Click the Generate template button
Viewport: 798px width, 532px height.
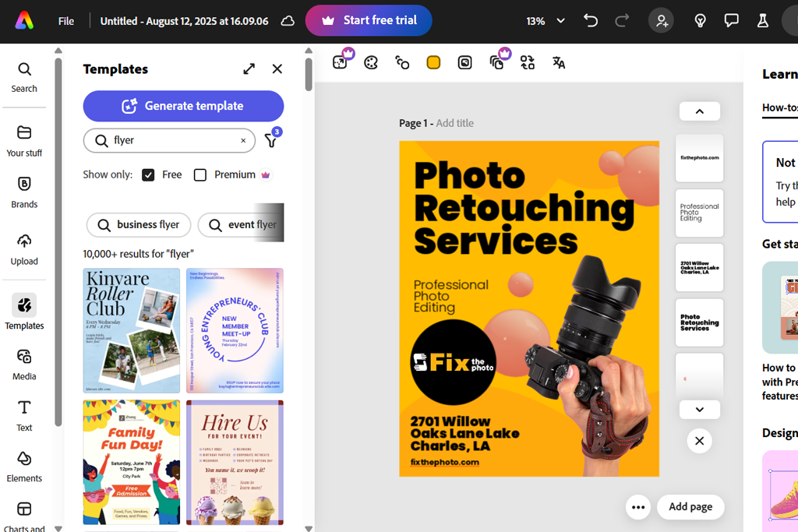click(183, 106)
